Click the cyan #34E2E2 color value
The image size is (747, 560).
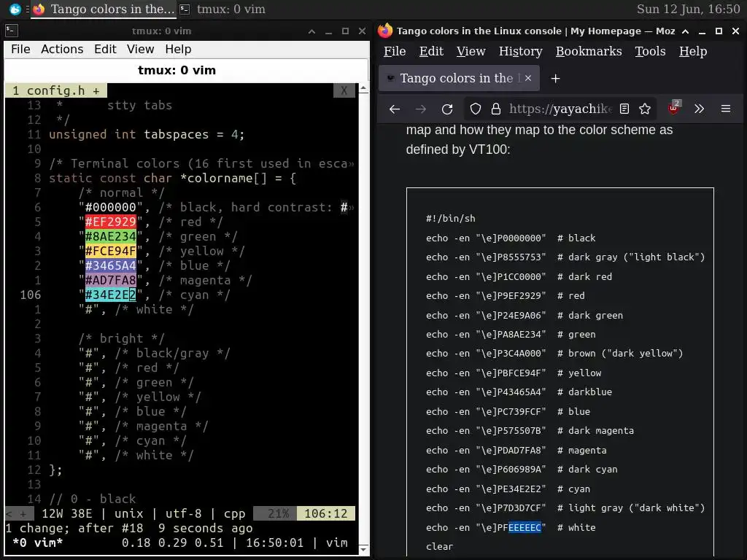click(111, 295)
